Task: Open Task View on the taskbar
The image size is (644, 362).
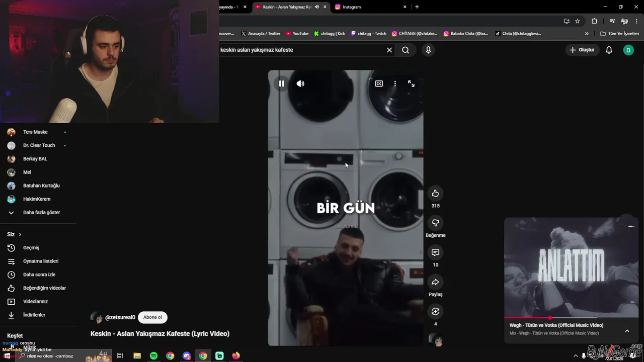Action: tap(120, 356)
